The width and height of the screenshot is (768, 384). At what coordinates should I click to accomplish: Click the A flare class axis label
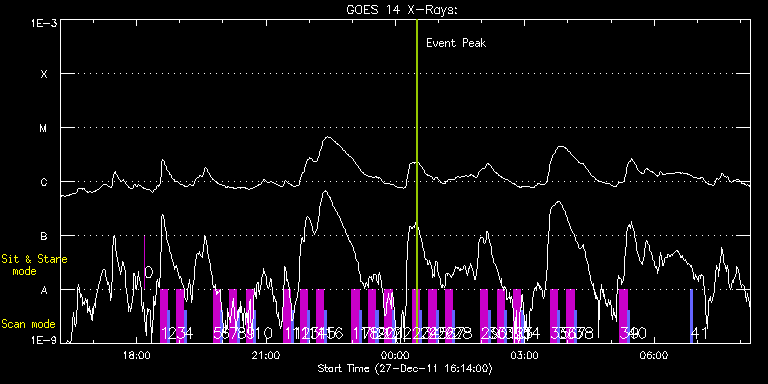pyautogui.click(x=44, y=290)
